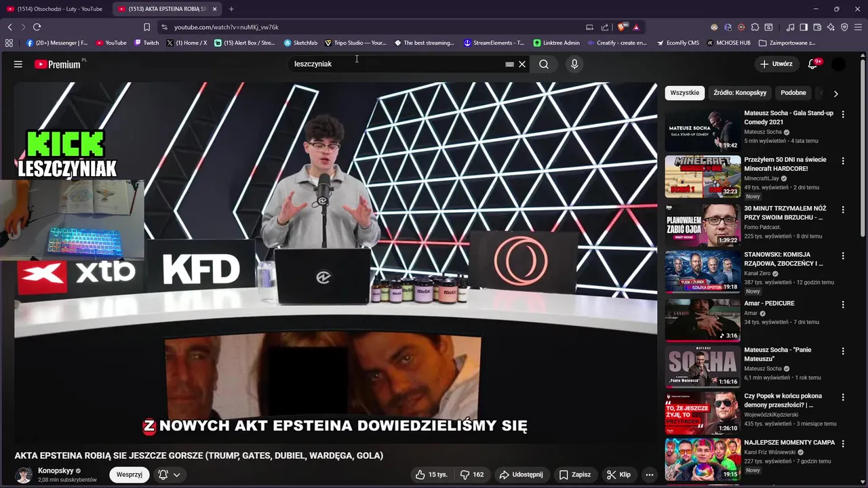
Task: Click the address bar URL
Action: pos(226,27)
